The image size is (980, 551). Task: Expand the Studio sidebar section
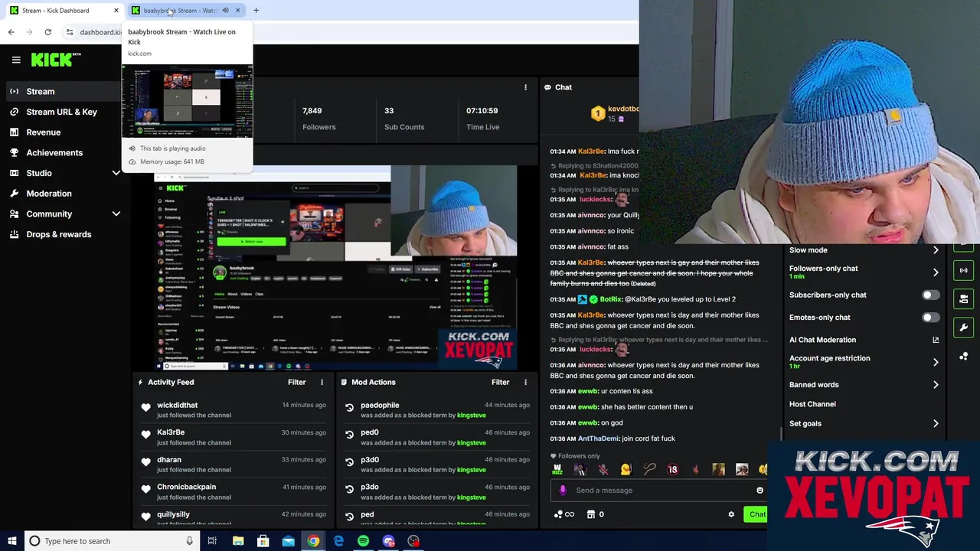[x=116, y=173]
